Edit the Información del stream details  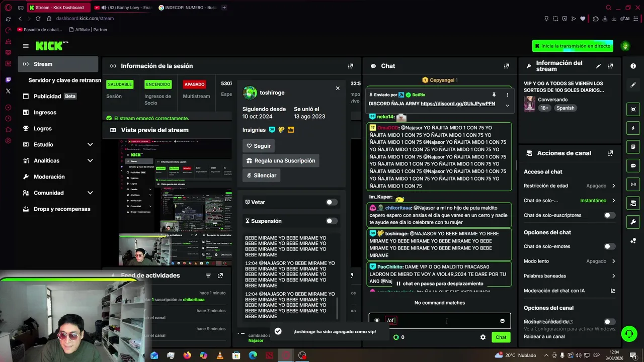(598, 66)
